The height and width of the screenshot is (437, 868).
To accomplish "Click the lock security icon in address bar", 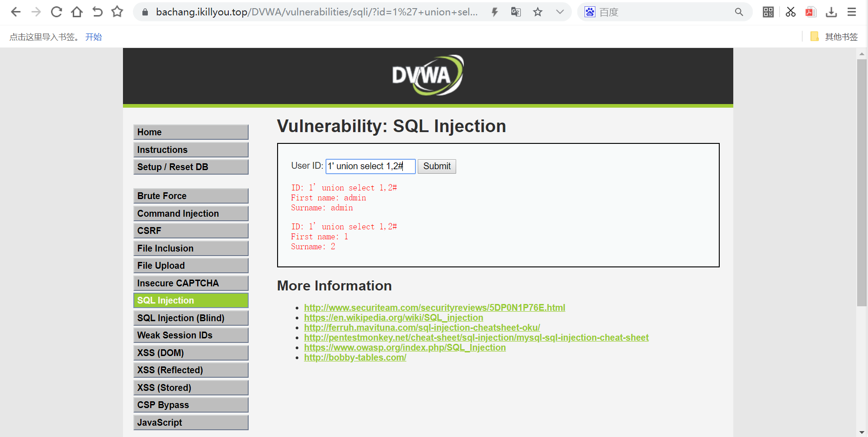I will click(x=145, y=12).
